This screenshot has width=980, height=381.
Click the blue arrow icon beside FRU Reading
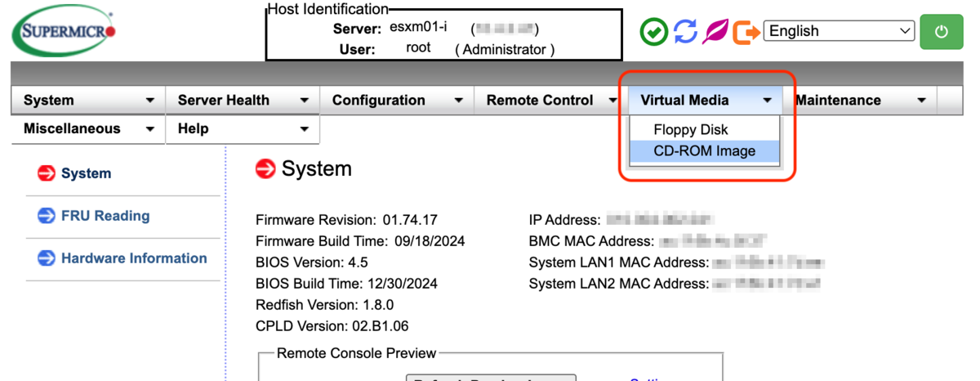47,216
